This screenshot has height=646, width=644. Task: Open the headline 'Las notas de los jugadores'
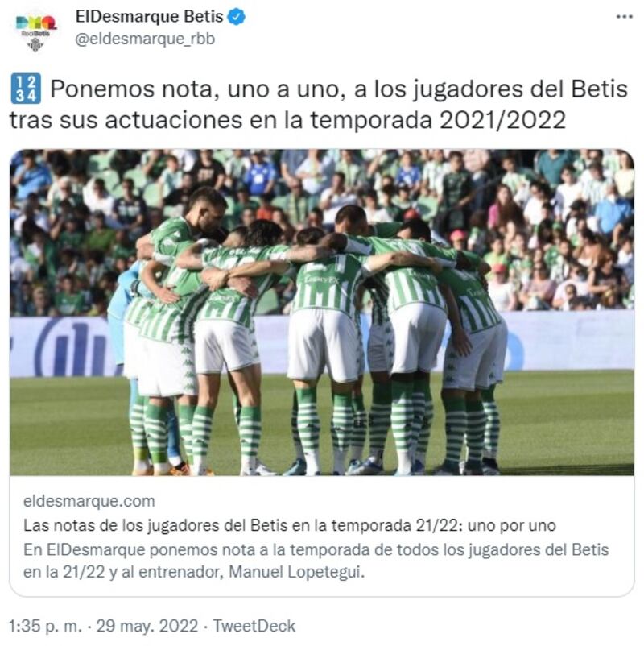[290, 525]
